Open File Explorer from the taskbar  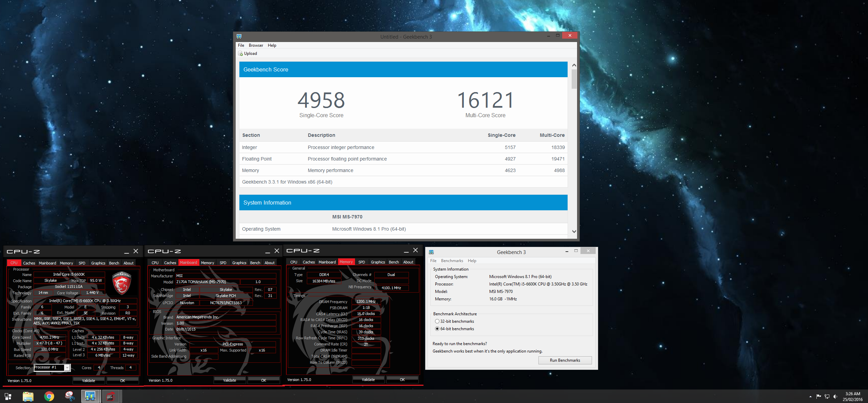(28, 396)
